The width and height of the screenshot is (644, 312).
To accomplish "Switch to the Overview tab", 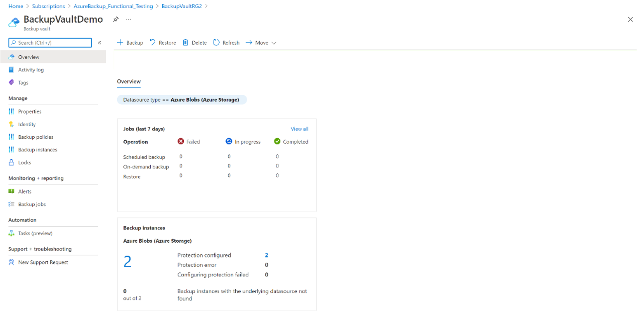I will pos(128,82).
